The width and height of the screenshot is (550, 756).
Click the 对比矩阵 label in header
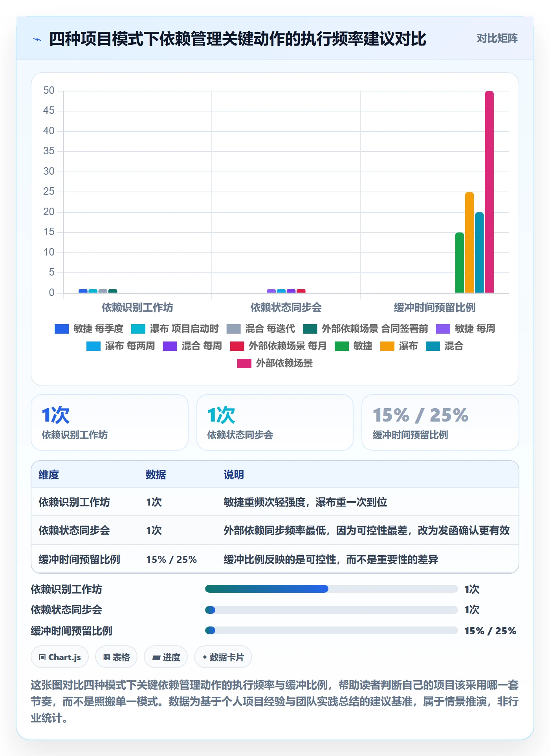click(x=497, y=38)
